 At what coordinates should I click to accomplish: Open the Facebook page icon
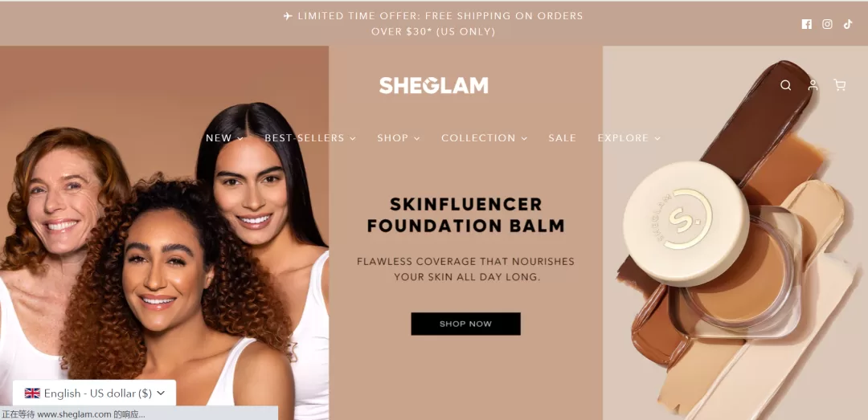(807, 24)
